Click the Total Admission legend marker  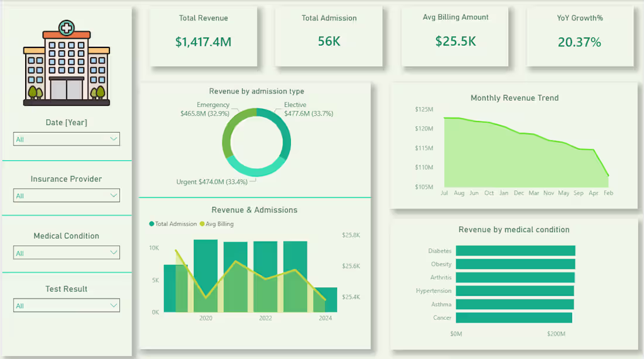(x=152, y=223)
